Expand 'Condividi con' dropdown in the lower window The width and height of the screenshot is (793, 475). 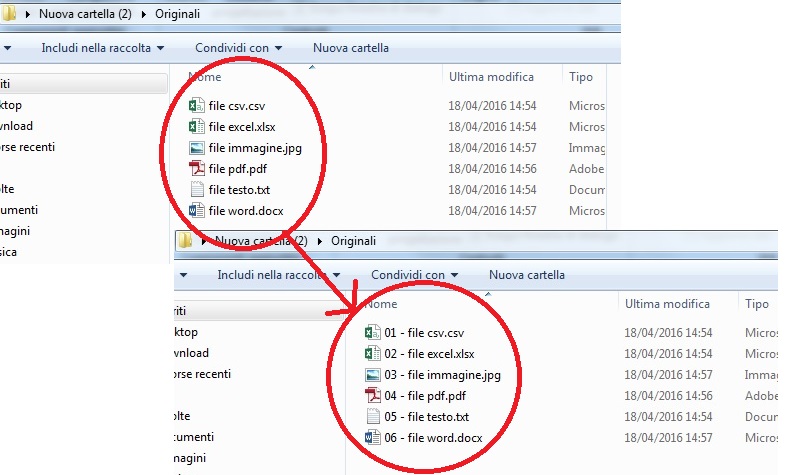point(414,275)
